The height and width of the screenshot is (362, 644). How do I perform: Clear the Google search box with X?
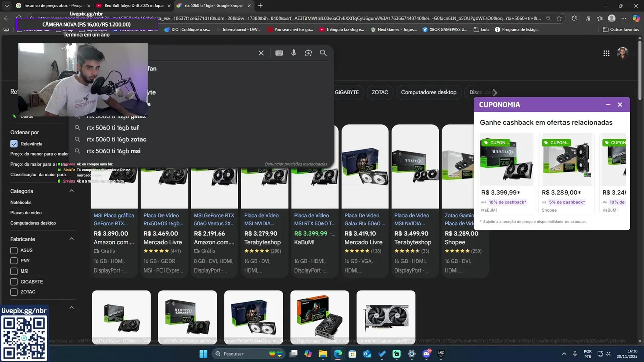click(x=261, y=53)
